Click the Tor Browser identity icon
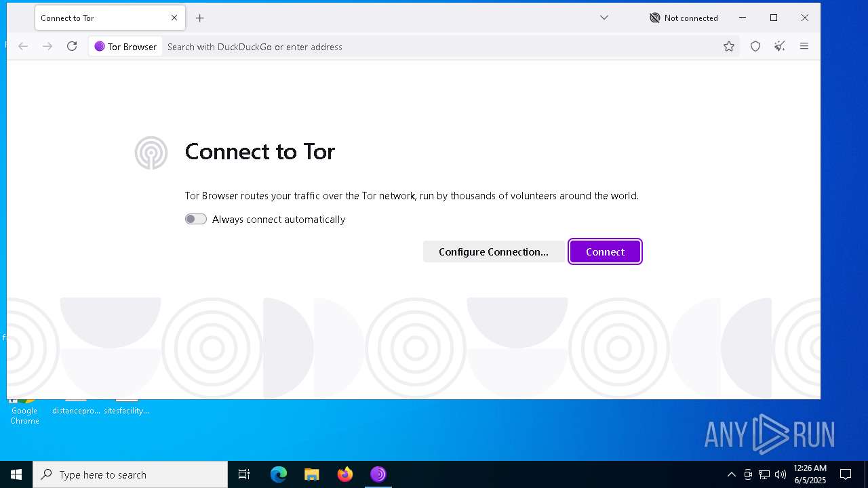The height and width of the screenshot is (488, 868). [126, 47]
